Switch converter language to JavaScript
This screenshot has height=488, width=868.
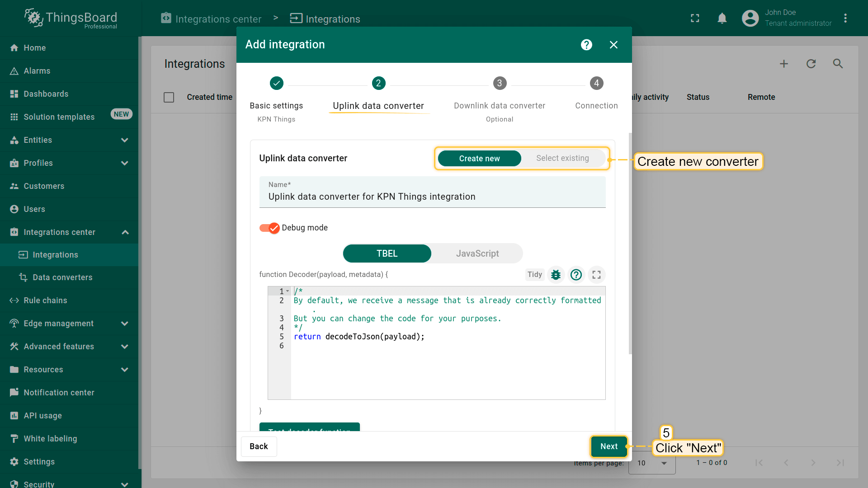[477, 253]
